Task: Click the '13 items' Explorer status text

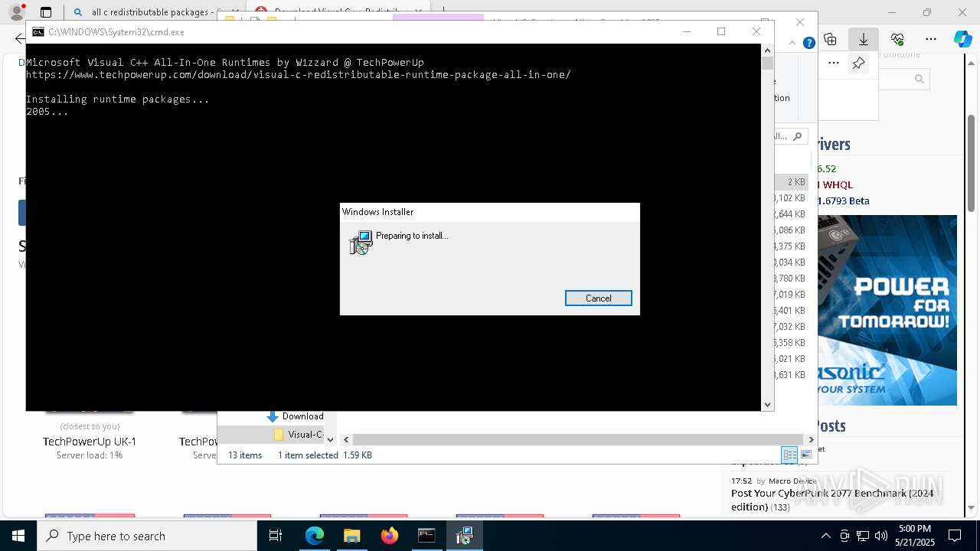Action: [x=245, y=455]
